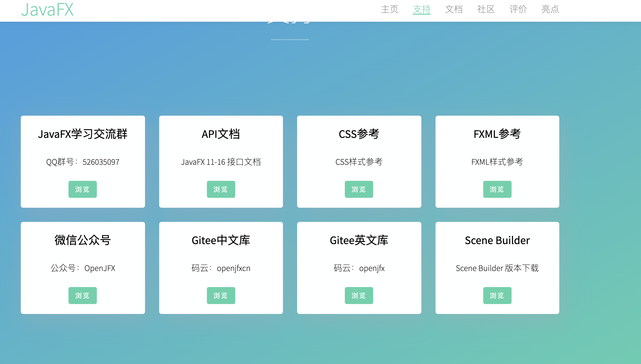Image resolution: width=641 pixels, height=364 pixels.
Task: Click the 码云: openjfxcn text
Action: coord(221,268)
